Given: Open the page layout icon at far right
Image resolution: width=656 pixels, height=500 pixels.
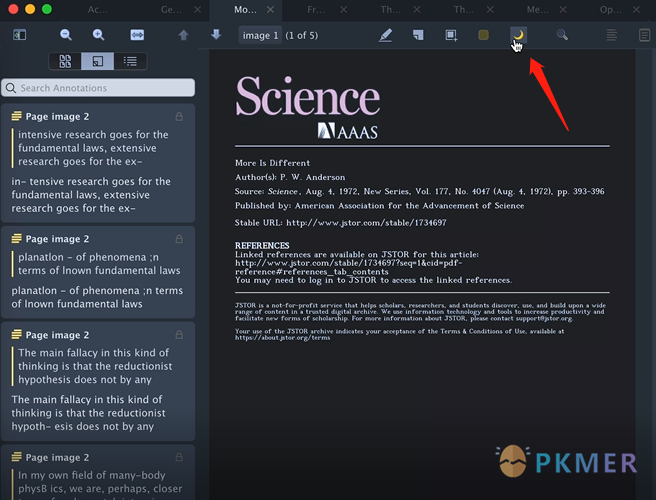Looking at the screenshot, I should click(644, 35).
